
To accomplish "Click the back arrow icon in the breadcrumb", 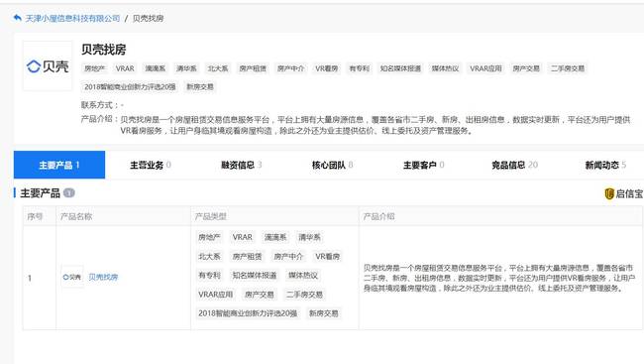I will click(17, 18).
